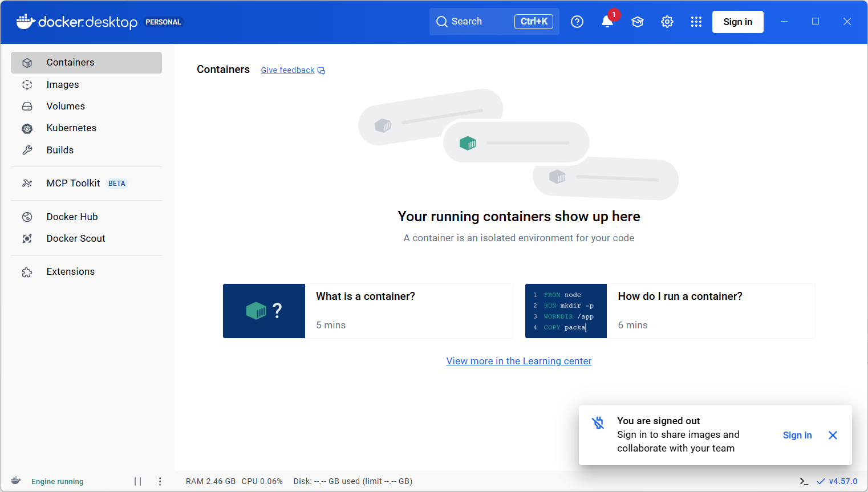Click the Docker Scout icon in sidebar
868x492 pixels.
27,238
